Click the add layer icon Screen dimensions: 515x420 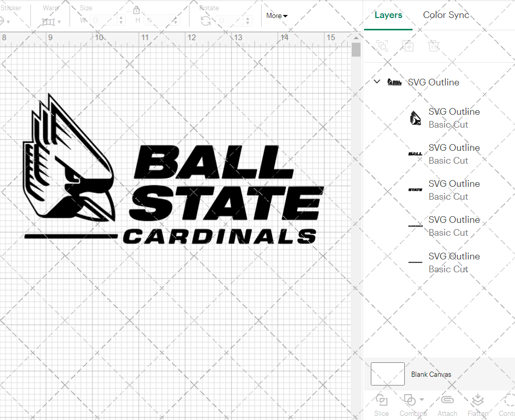tap(408, 46)
